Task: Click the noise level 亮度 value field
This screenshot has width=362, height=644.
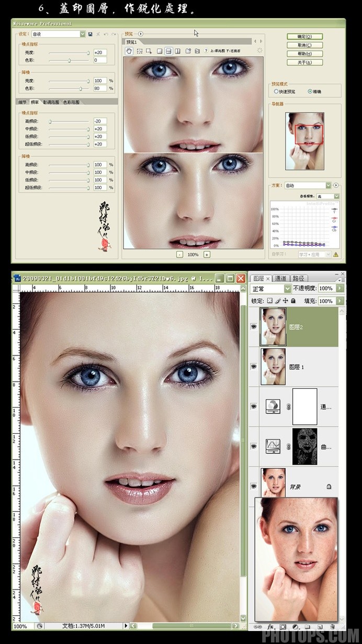Action: 100,52
